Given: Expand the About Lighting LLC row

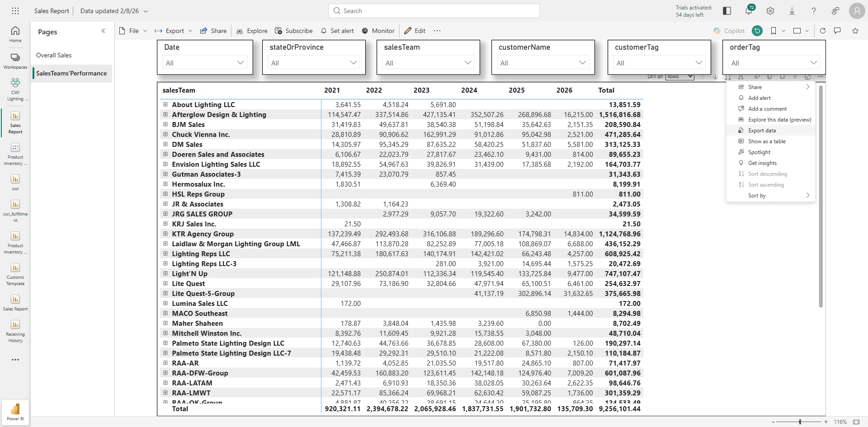Looking at the screenshot, I should click(165, 104).
